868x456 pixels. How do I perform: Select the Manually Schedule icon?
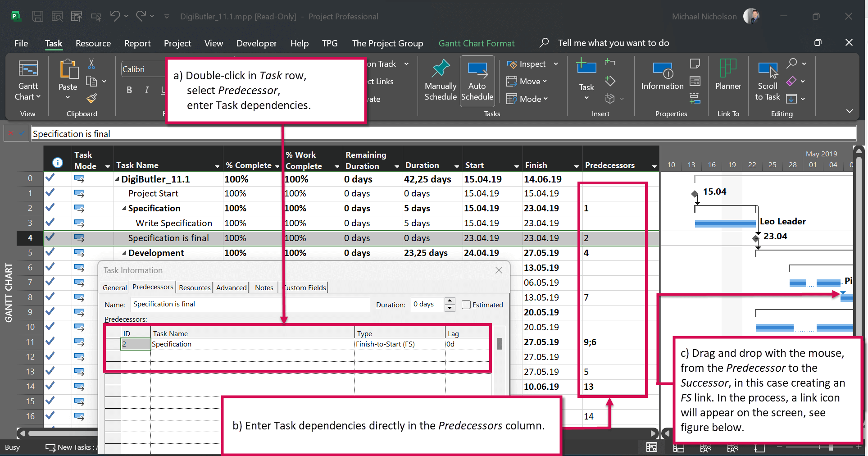pos(440,80)
